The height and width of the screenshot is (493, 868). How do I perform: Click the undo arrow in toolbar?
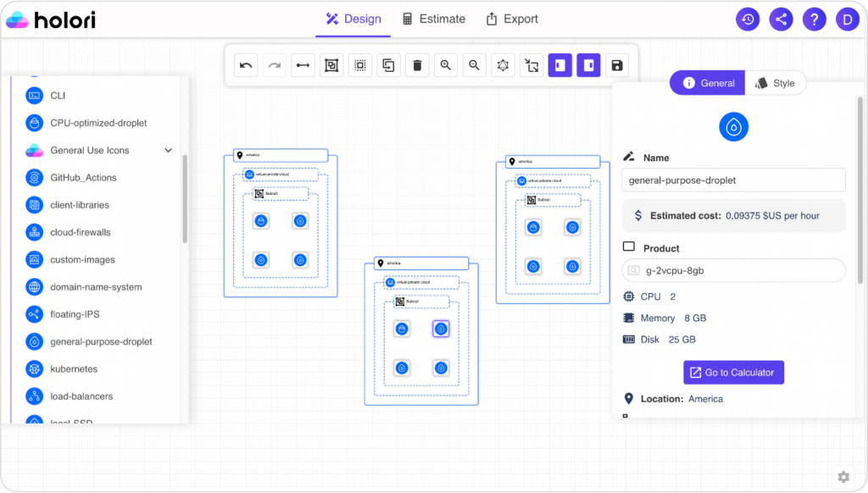point(246,65)
